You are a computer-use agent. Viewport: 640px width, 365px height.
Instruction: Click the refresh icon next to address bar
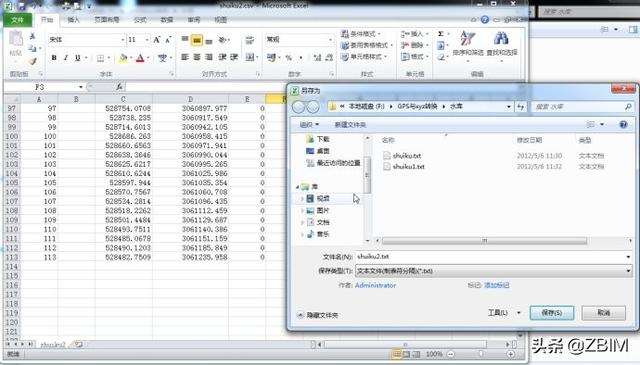(x=521, y=107)
